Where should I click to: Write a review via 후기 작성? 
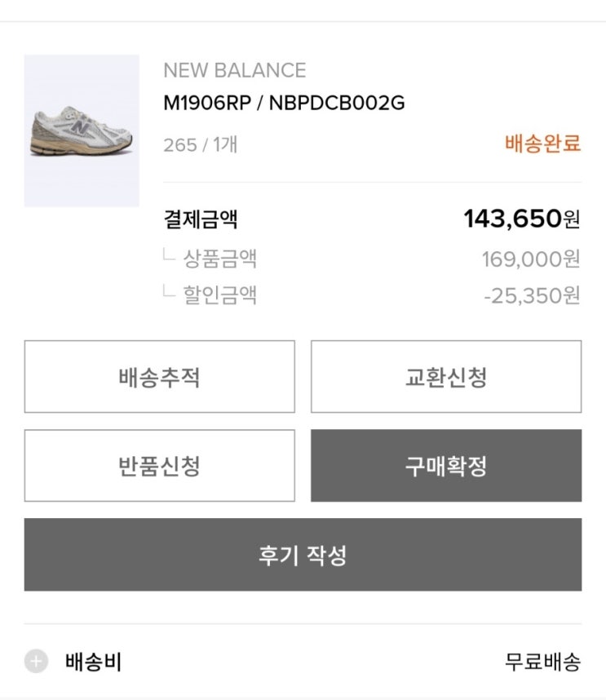click(303, 555)
